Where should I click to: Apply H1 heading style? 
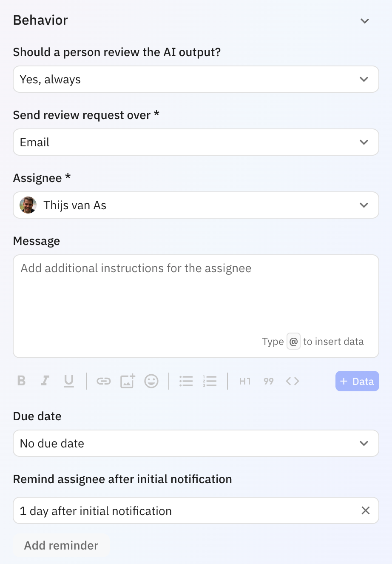[245, 381]
